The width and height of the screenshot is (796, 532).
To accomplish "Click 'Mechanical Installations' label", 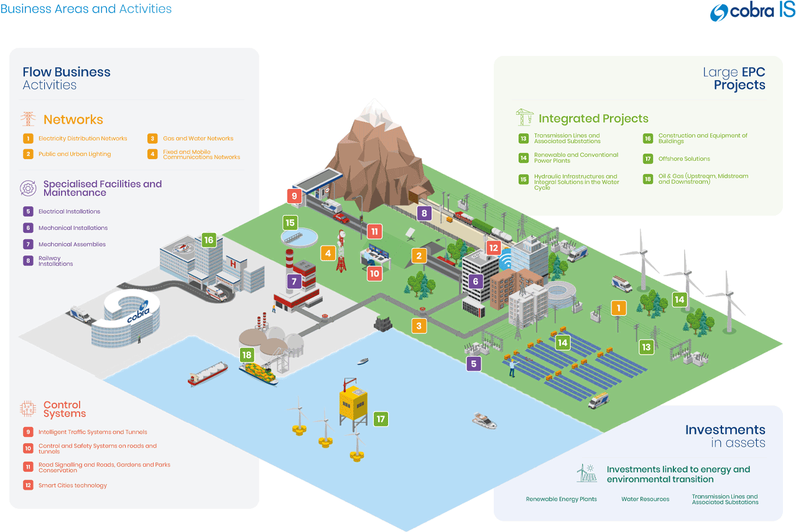I will 73,228.
